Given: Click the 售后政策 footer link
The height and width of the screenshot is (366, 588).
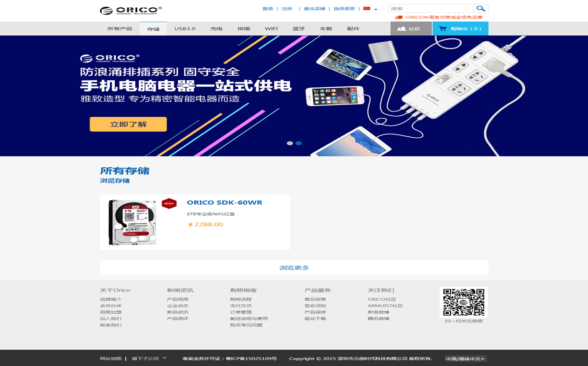Looking at the screenshot, I should 315,299.
